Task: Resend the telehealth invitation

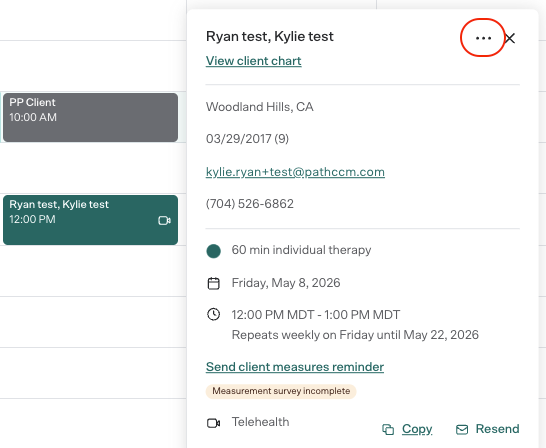Action: (x=497, y=429)
